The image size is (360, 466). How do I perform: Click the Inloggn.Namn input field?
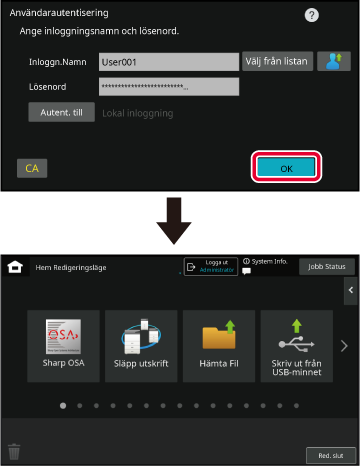169,62
